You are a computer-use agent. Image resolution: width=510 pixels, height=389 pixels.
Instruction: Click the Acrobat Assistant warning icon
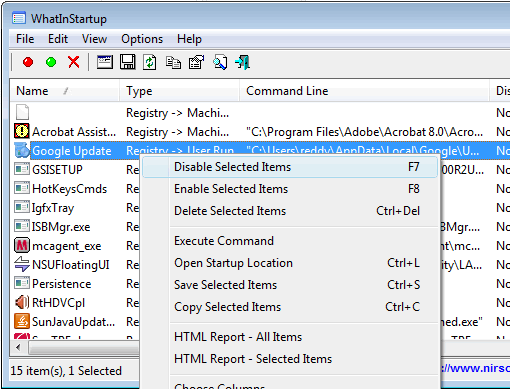[22, 131]
